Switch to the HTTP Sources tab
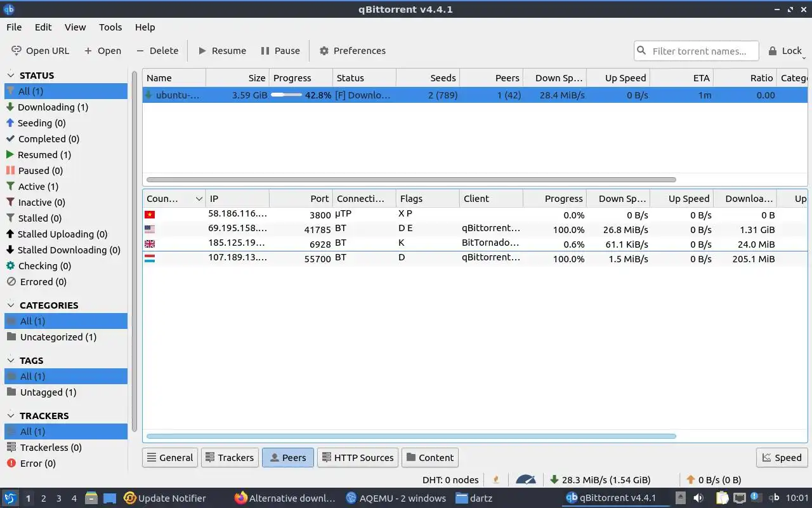The image size is (812, 508). 358,457
